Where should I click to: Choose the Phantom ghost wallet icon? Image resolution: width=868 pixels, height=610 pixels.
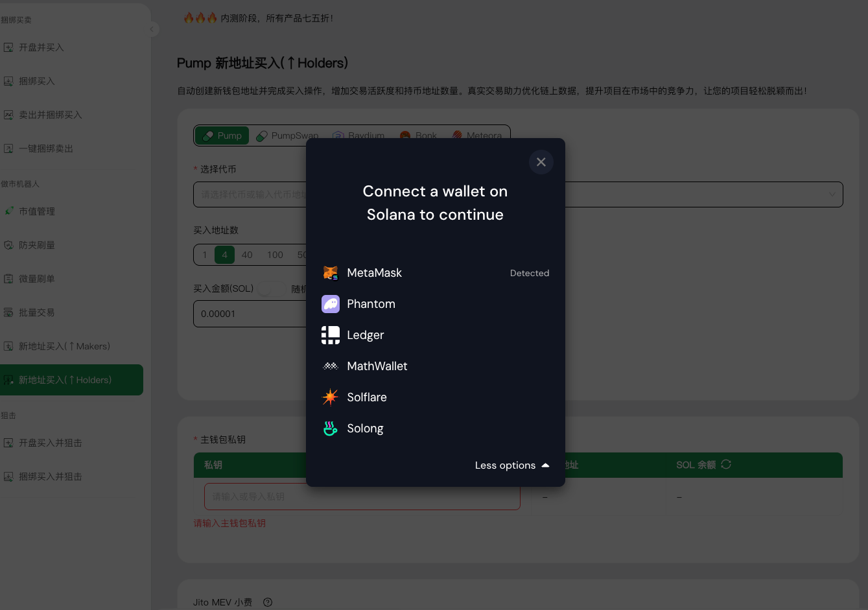click(331, 304)
